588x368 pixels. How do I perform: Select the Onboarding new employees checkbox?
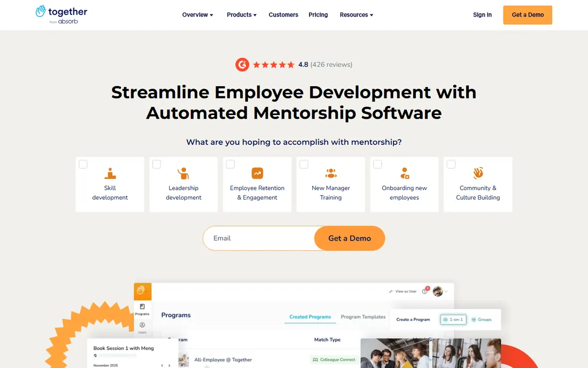(377, 164)
